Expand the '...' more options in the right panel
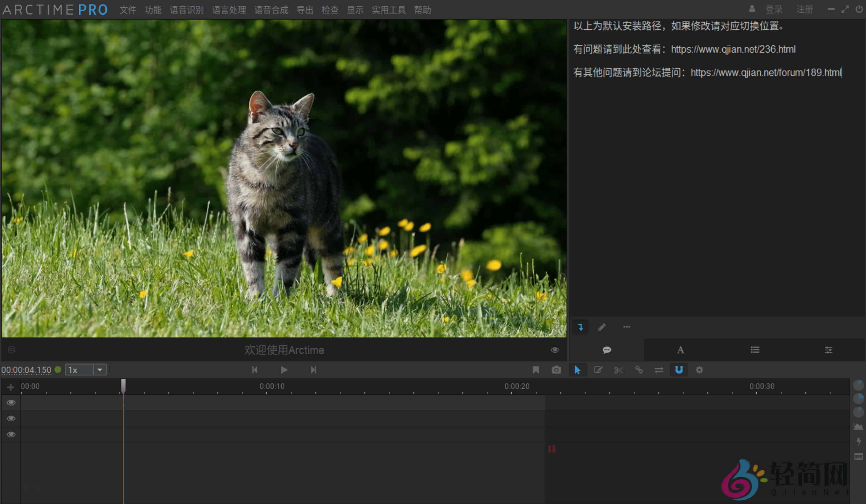The image size is (866, 504). pyautogui.click(x=627, y=327)
